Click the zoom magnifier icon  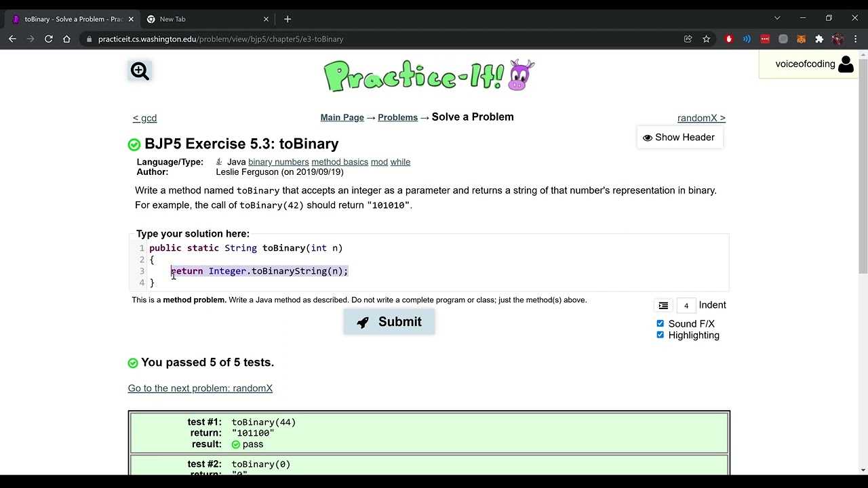click(140, 71)
